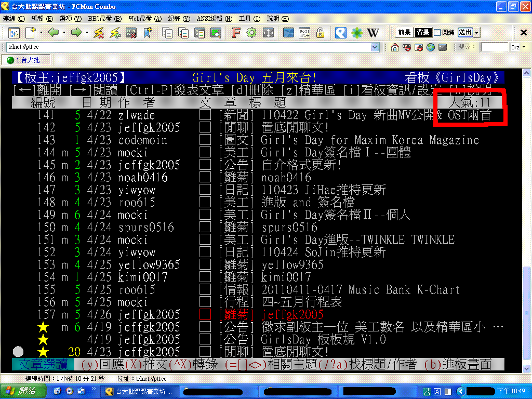Add current site to favorites bookmark icon
Screen dimensions: 532x399
(x=148, y=33)
